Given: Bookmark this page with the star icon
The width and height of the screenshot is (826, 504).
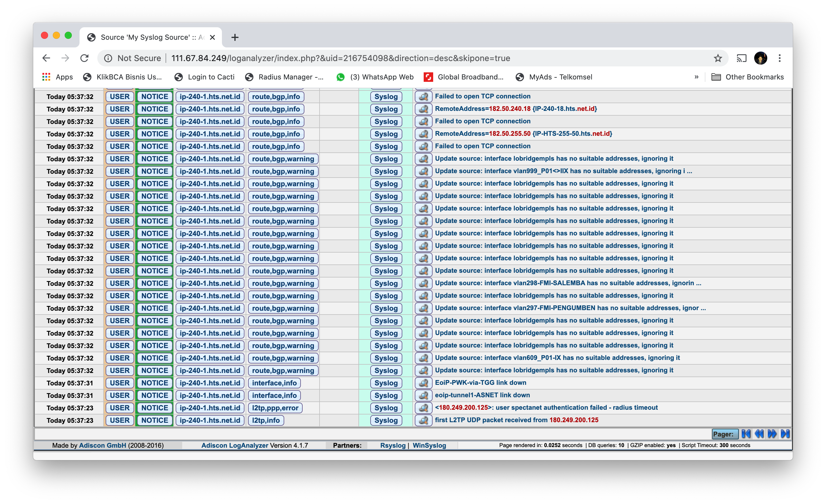Looking at the screenshot, I should pyautogui.click(x=718, y=58).
